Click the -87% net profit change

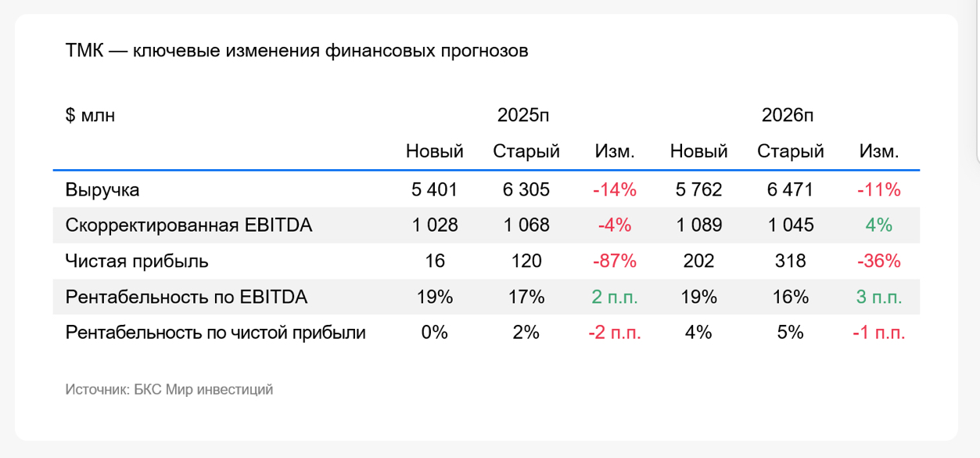614,261
